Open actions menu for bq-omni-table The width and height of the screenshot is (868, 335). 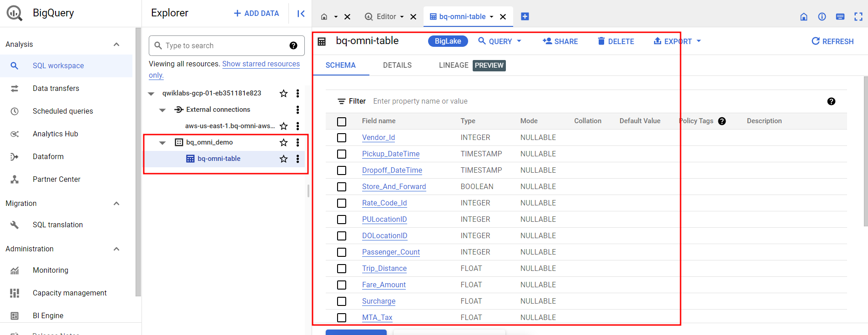tap(298, 159)
